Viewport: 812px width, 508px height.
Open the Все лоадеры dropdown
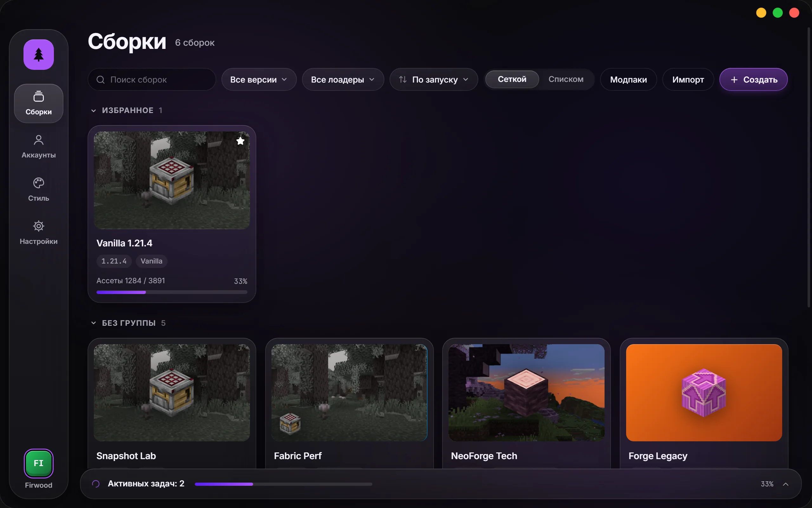click(343, 80)
